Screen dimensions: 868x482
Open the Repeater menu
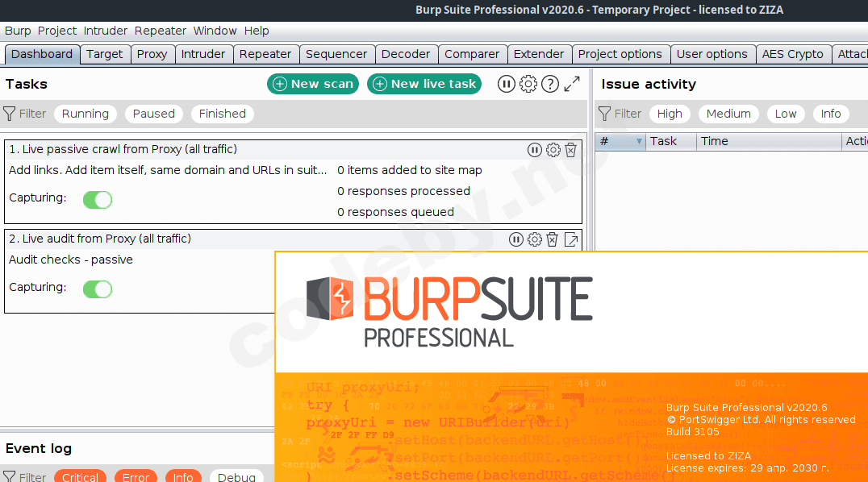coord(160,31)
